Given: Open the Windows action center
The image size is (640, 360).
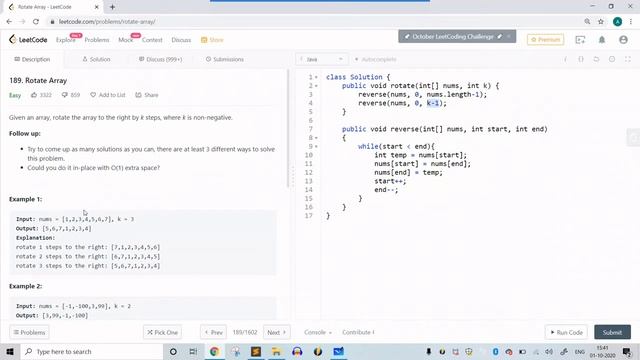Looking at the screenshot, I should pyautogui.click(x=627, y=351).
